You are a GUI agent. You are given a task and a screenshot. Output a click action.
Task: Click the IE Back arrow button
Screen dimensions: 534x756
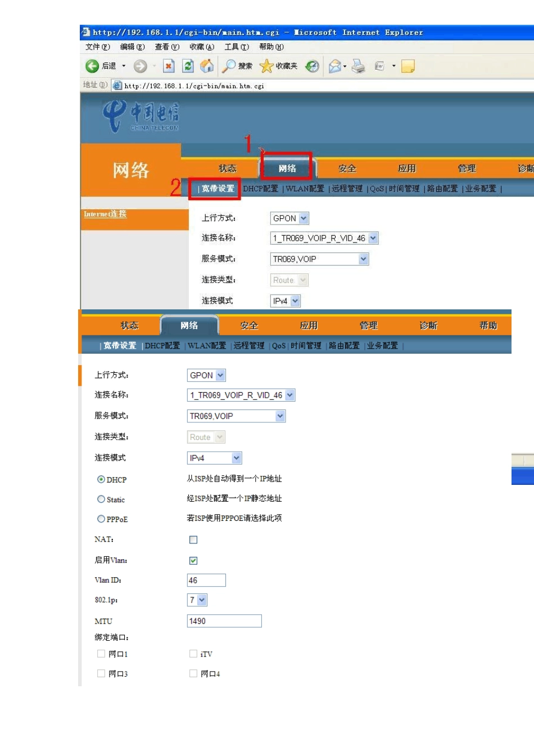[92, 66]
